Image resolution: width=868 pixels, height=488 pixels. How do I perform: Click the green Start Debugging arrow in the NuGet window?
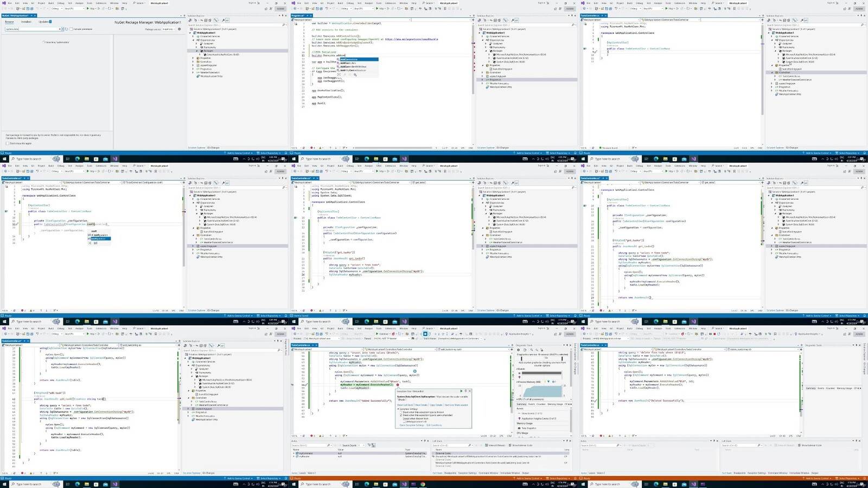pos(88,9)
